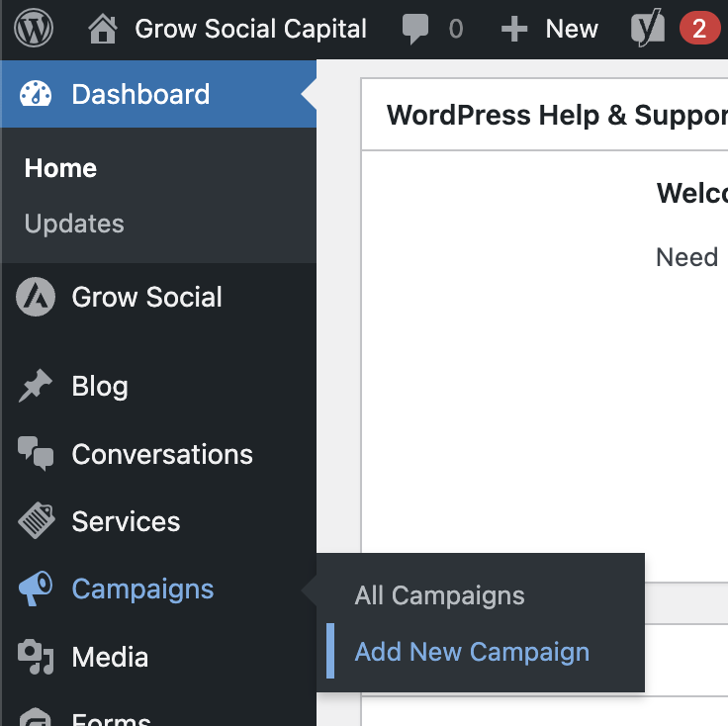Open the New content menu
The height and width of the screenshot is (726, 728).
tap(572, 30)
